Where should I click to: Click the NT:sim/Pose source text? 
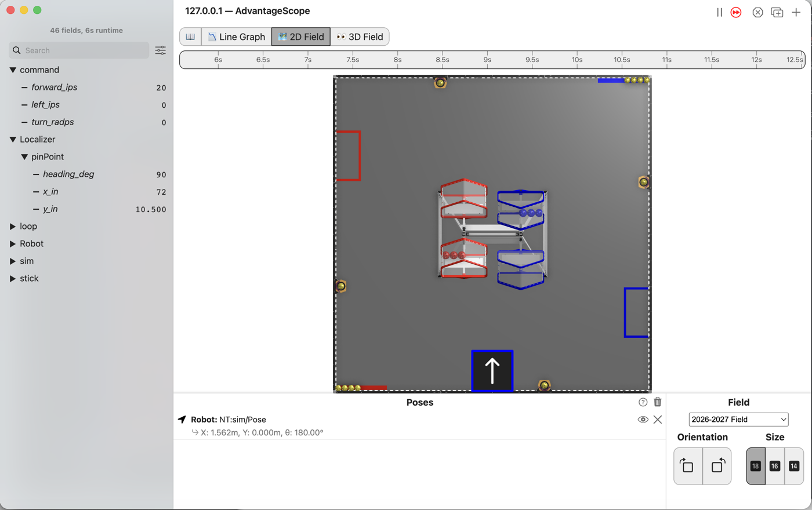point(242,420)
